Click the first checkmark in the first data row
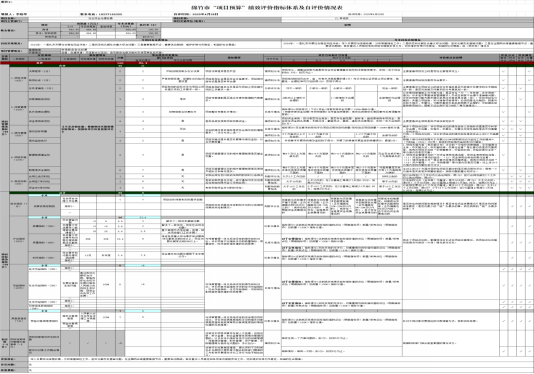 (503, 71)
